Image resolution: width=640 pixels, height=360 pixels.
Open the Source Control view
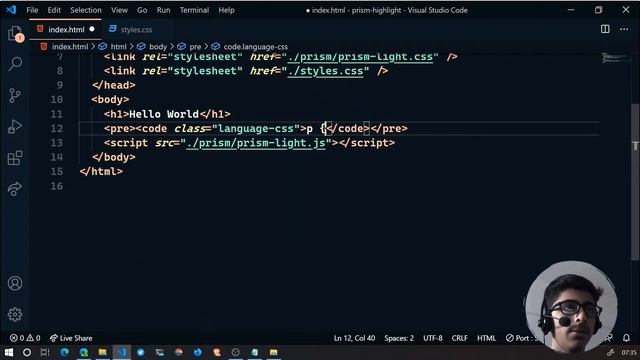[x=15, y=95]
